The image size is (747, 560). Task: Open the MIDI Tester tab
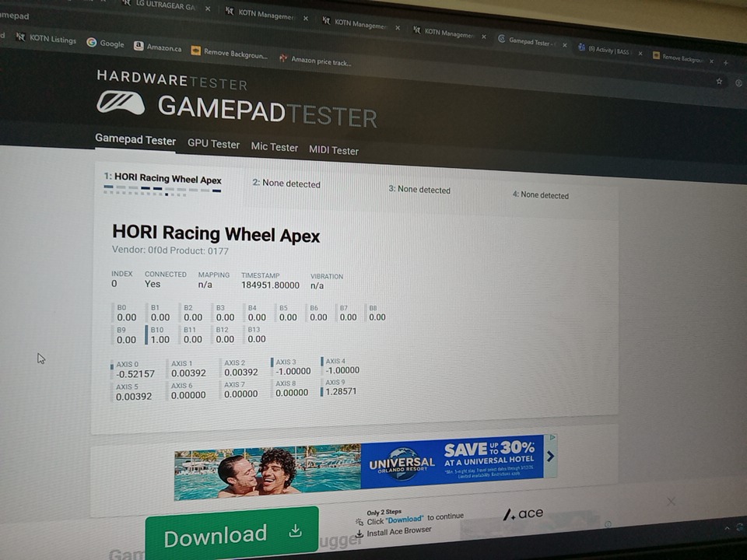[x=333, y=150]
